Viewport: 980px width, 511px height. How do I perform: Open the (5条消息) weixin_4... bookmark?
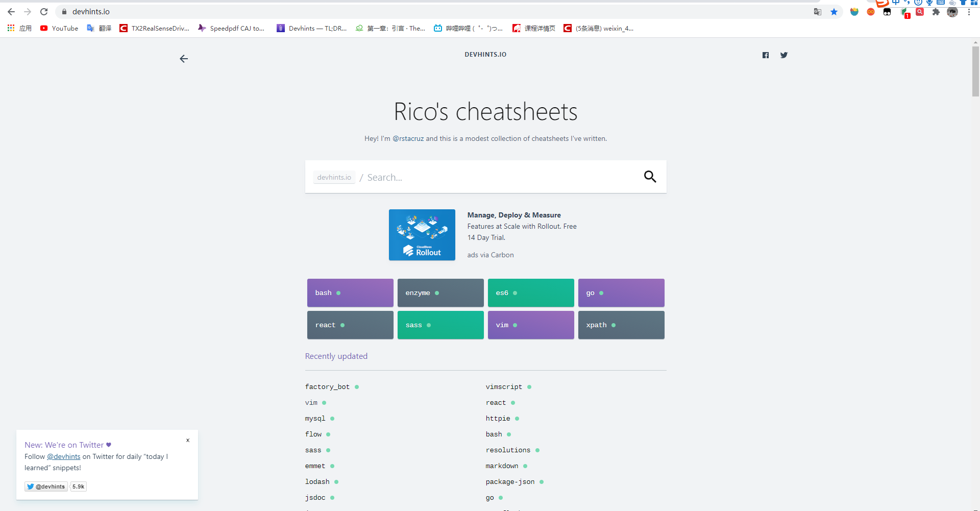[x=598, y=28]
